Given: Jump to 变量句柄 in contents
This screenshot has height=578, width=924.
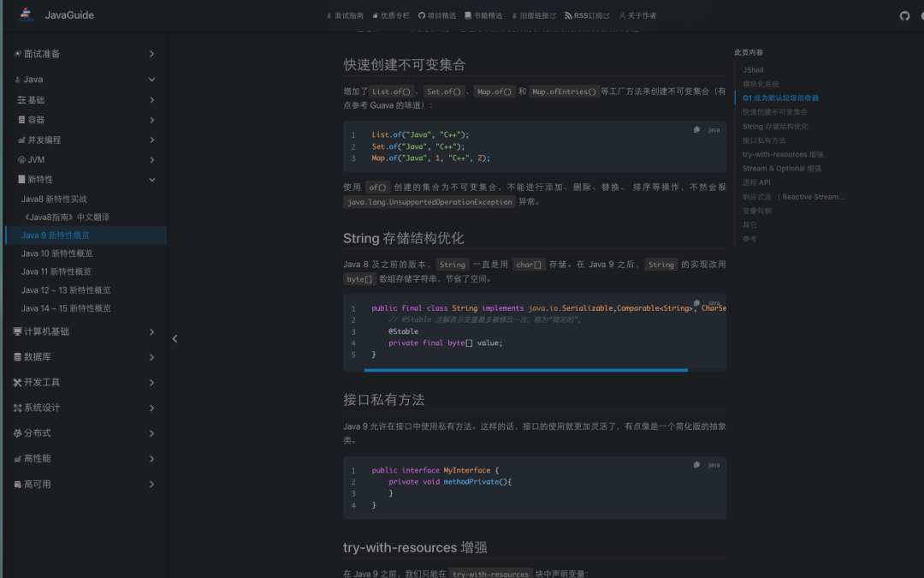Looking at the screenshot, I should tap(757, 212).
